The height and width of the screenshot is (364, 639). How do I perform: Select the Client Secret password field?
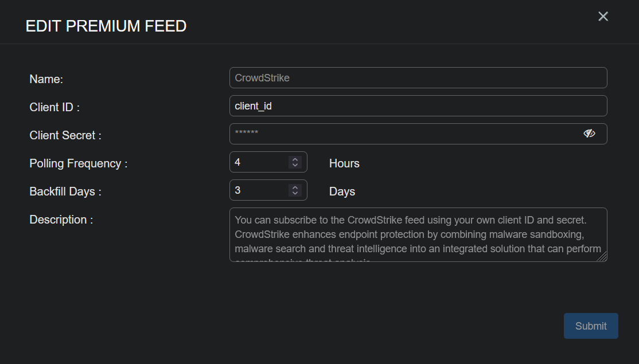click(x=402, y=134)
